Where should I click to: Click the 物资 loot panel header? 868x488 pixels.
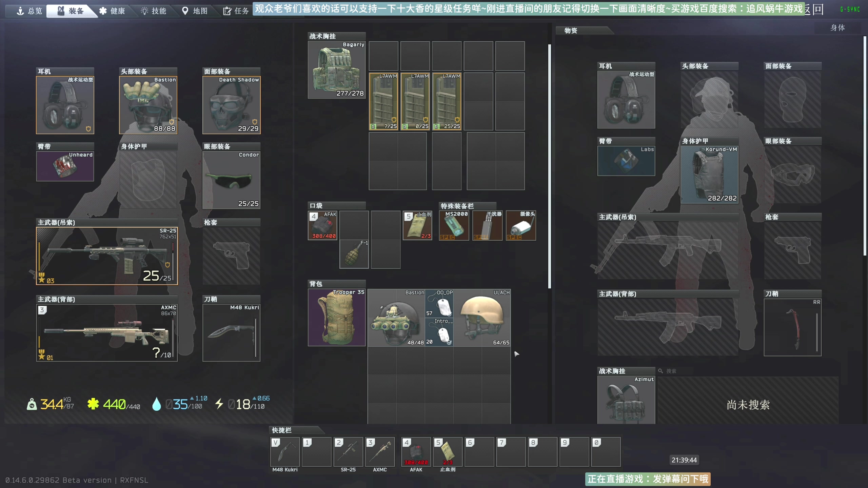571,30
